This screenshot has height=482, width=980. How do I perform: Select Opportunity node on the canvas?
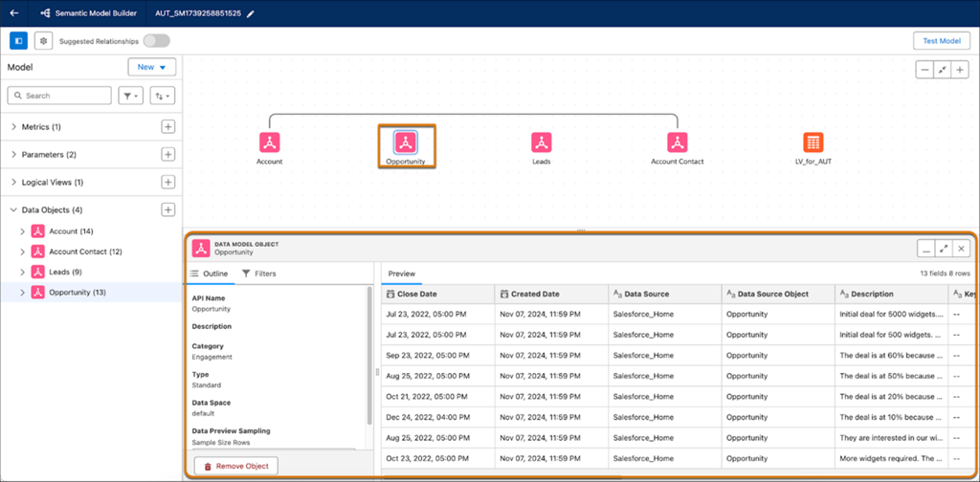pyautogui.click(x=406, y=142)
